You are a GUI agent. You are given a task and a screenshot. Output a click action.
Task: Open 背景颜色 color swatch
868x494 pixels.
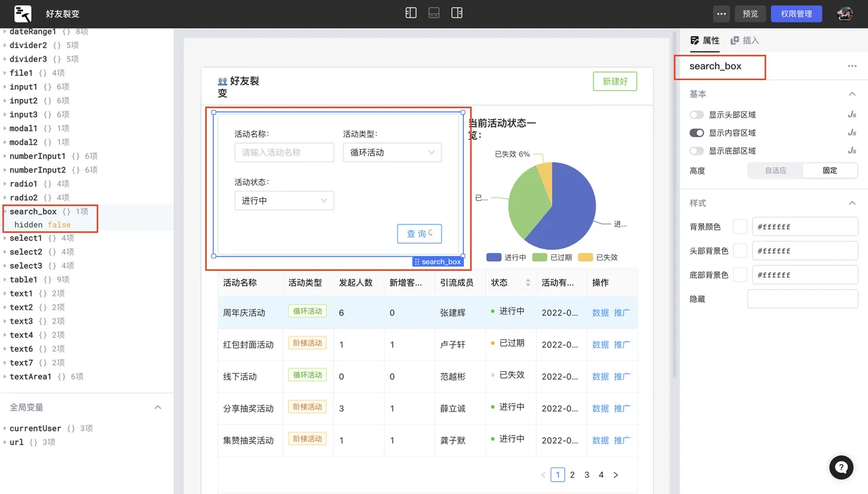(x=741, y=227)
